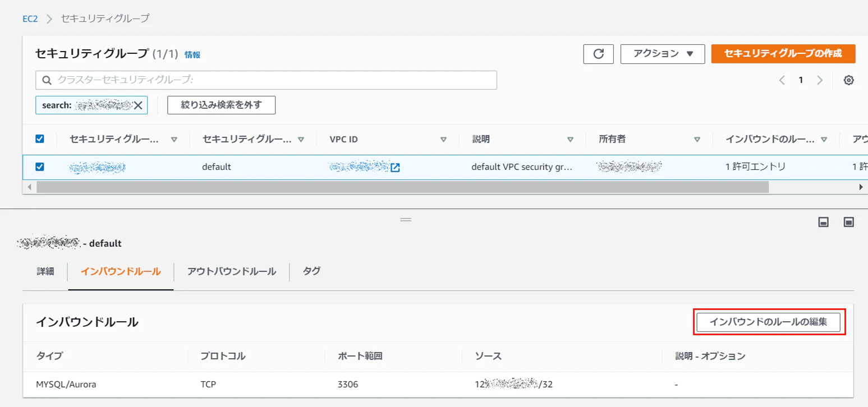868x407 pixels.
Task: Uncheck the default security group row checkbox
Action: click(40, 167)
